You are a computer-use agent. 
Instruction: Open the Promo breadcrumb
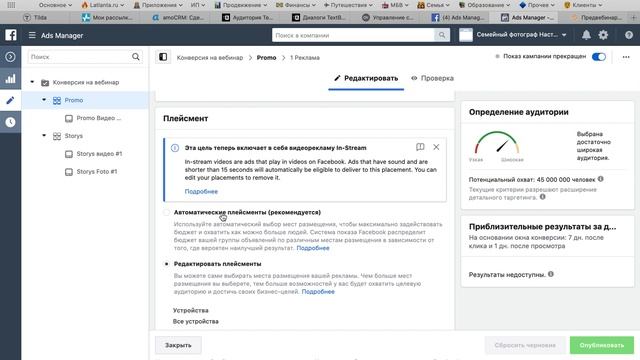click(x=266, y=58)
